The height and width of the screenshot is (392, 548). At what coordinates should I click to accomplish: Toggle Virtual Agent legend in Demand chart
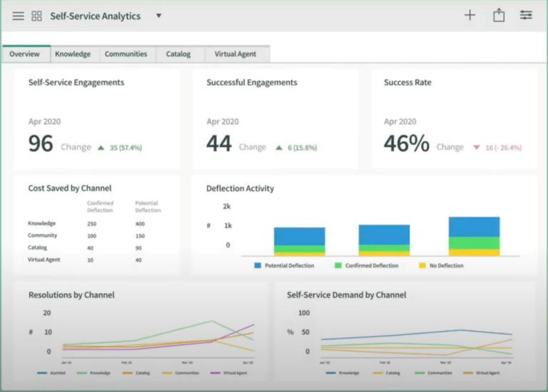click(481, 373)
